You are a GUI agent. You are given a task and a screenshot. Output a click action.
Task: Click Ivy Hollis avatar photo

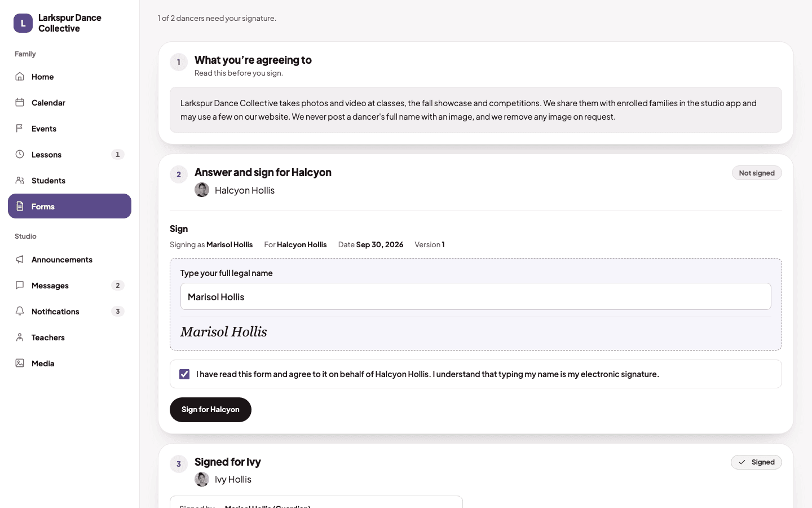202,479
